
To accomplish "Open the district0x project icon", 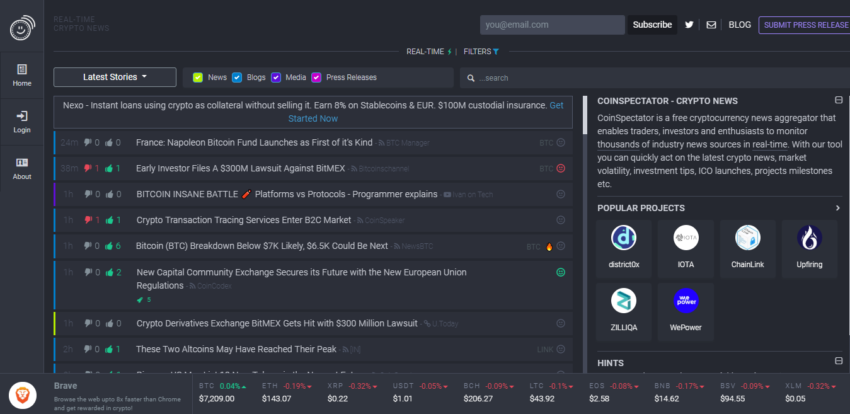I will click(x=623, y=238).
